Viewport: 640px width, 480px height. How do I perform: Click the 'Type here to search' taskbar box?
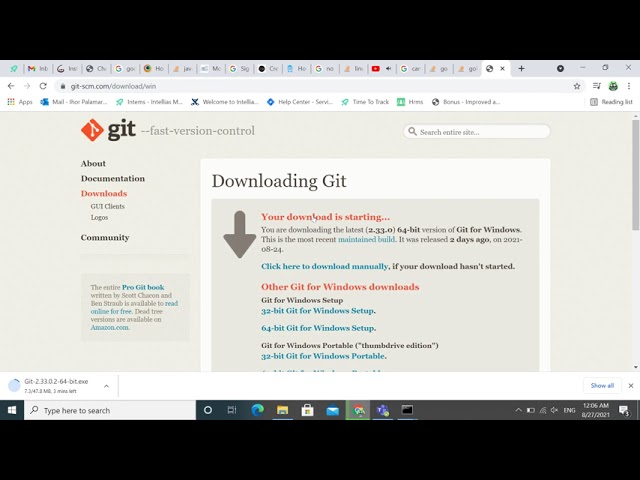(x=110, y=410)
